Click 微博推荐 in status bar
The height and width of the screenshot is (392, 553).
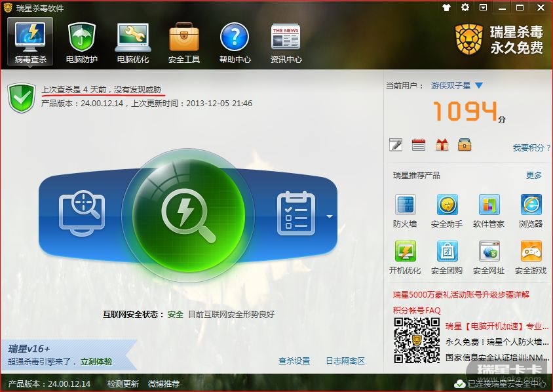tap(164, 383)
